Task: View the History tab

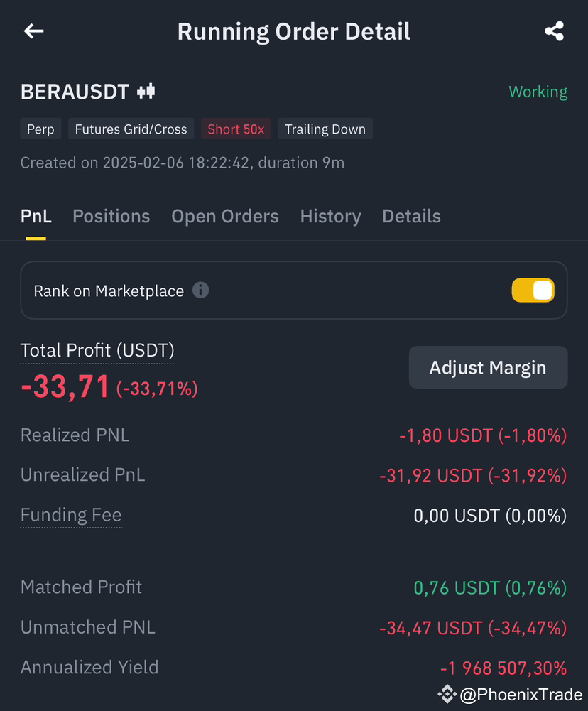Action: [x=330, y=217]
